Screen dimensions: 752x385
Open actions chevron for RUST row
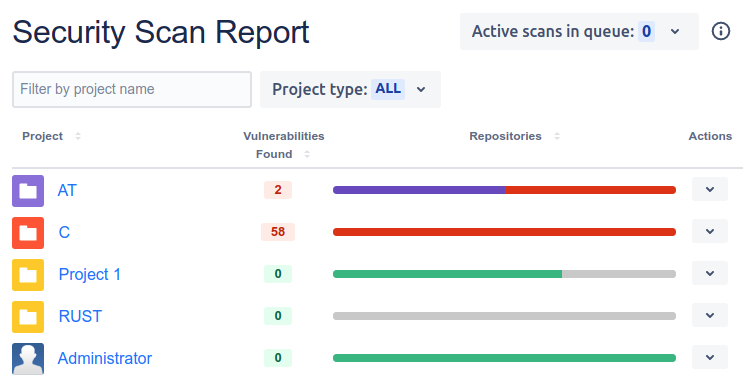[x=710, y=315]
